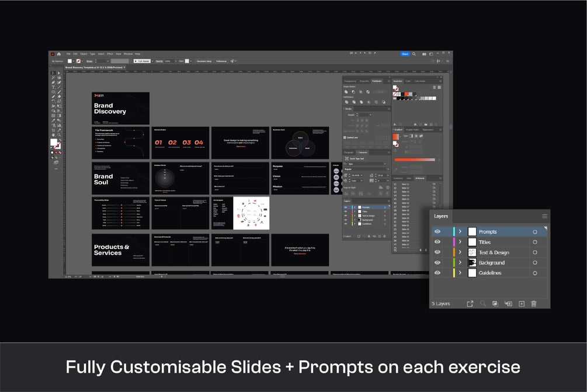Image resolution: width=587 pixels, height=392 pixels.
Task: Delete layer using the trash icon
Action: [533, 304]
